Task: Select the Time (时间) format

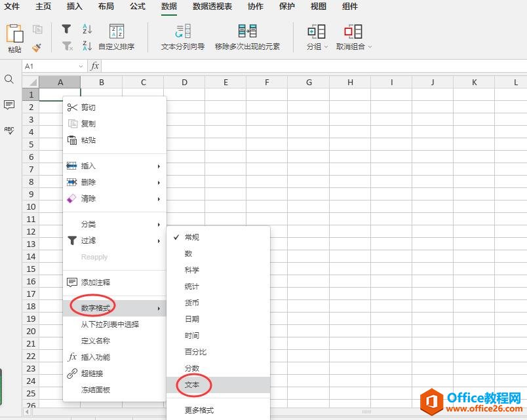Action: coord(218,335)
